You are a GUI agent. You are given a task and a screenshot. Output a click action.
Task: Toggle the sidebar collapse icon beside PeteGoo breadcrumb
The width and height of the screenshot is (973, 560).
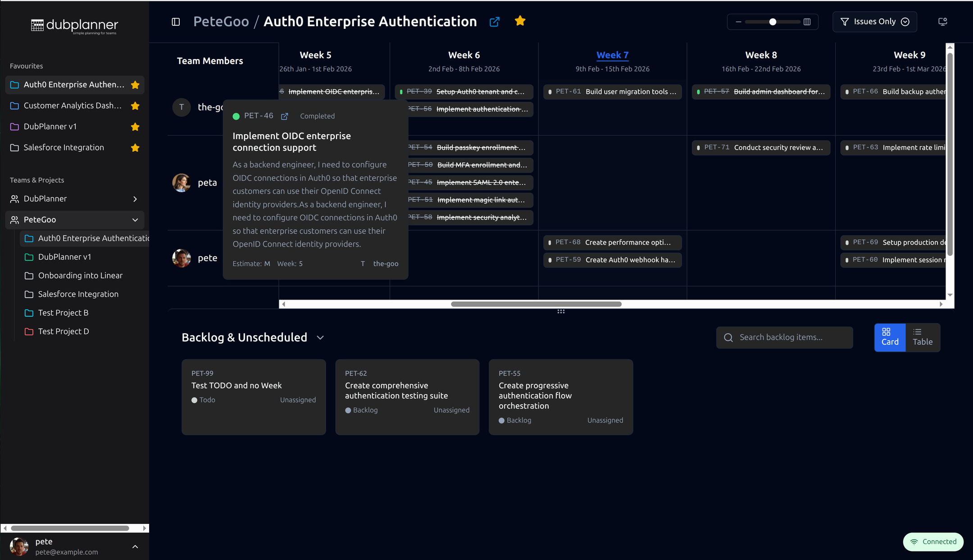175,22
